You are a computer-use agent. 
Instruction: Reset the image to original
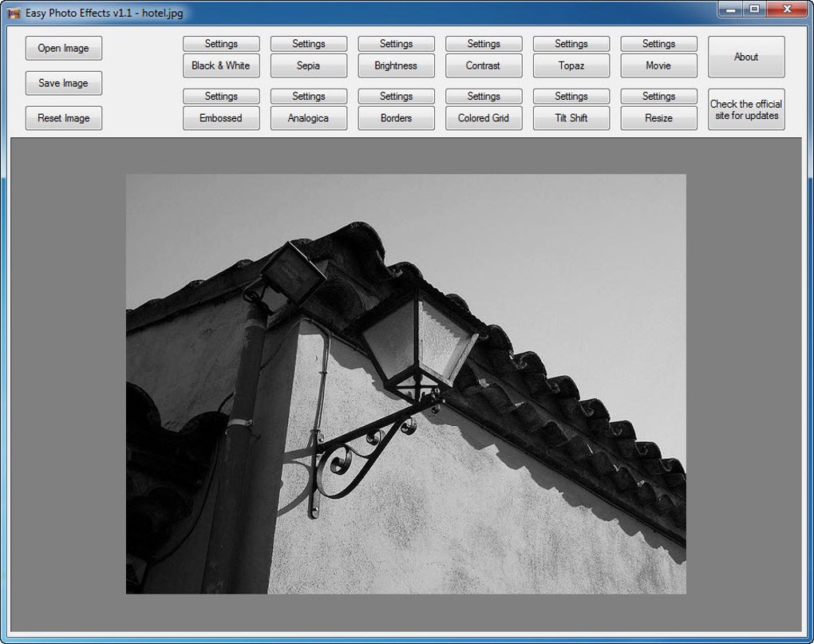click(x=63, y=118)
